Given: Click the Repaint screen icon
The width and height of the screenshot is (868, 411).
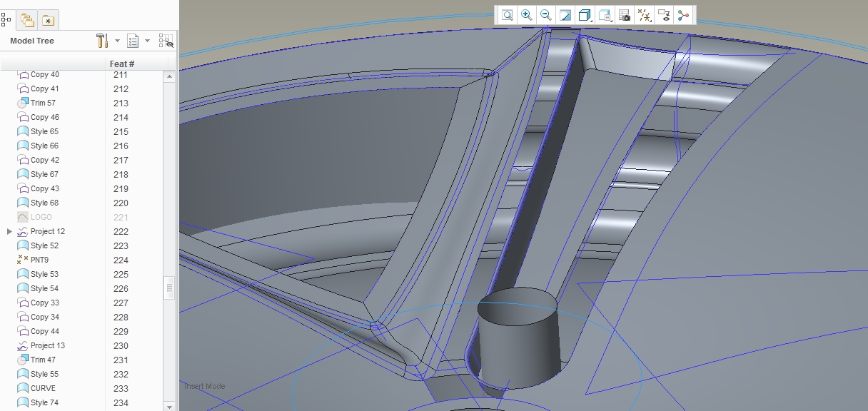Looking at the screenshot, I should 565,15.
